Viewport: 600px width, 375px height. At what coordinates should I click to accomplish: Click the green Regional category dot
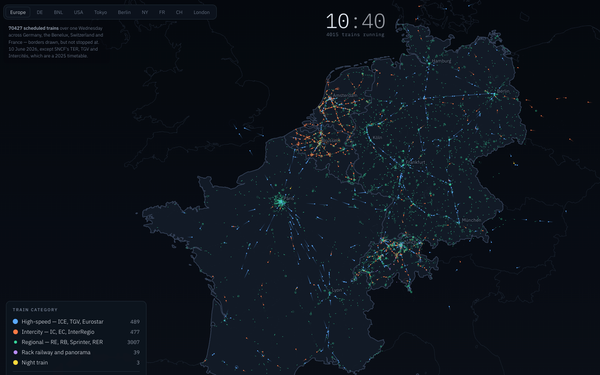[x=15, y=342]
